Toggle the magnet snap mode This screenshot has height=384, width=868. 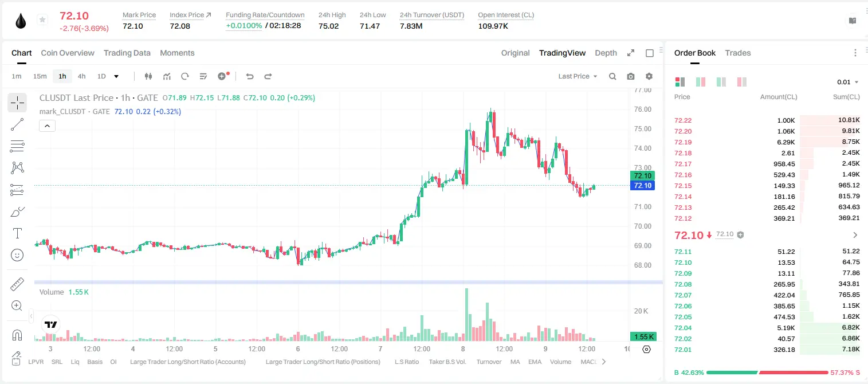point(17,335)
